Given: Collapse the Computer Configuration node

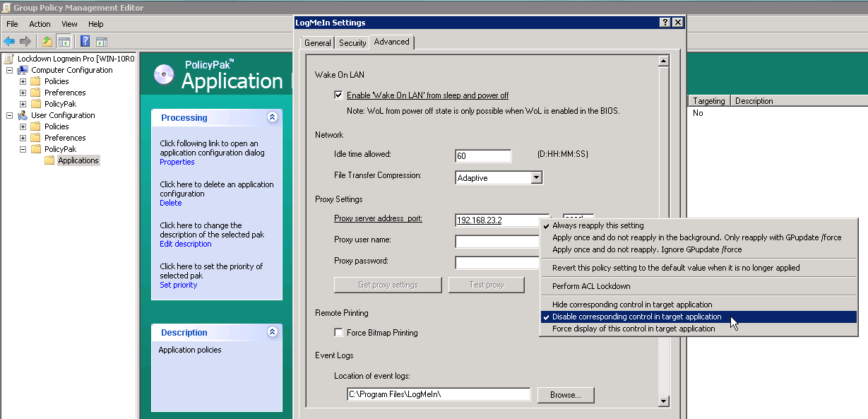Looking at the screenshot, I should point(9,70).
